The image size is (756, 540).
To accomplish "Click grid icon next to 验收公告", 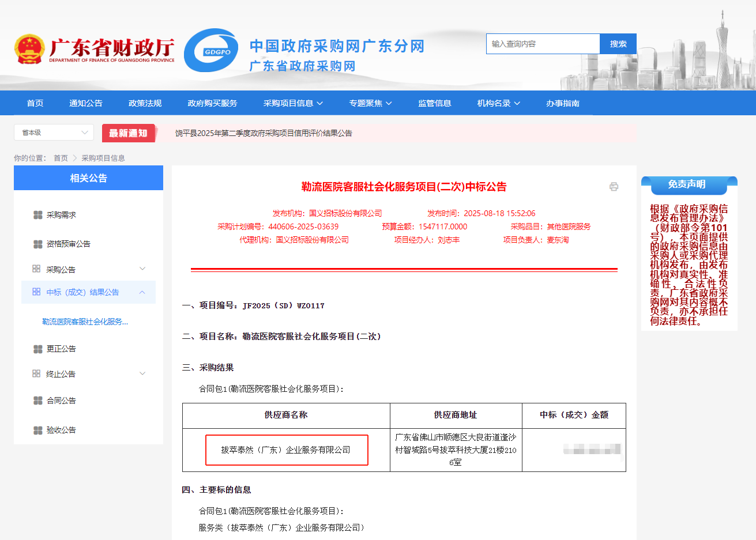I will pyautogui.click(x=38, y=430).
